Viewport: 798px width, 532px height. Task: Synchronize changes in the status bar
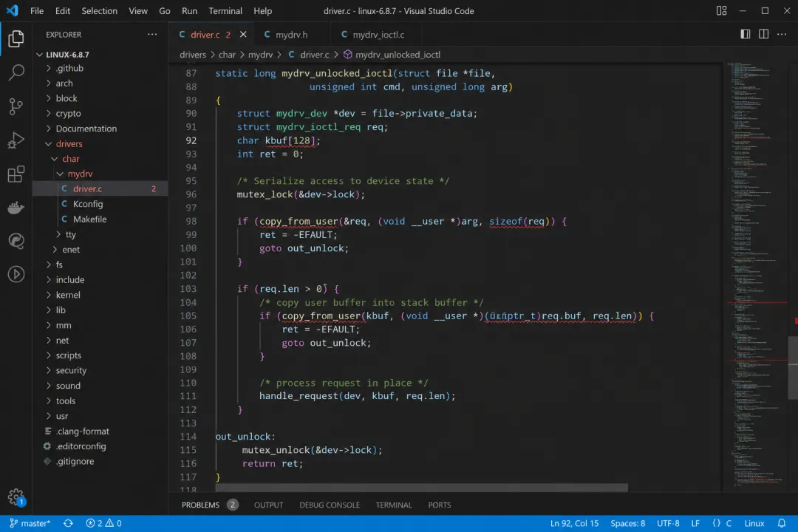[x=68, y=523]
